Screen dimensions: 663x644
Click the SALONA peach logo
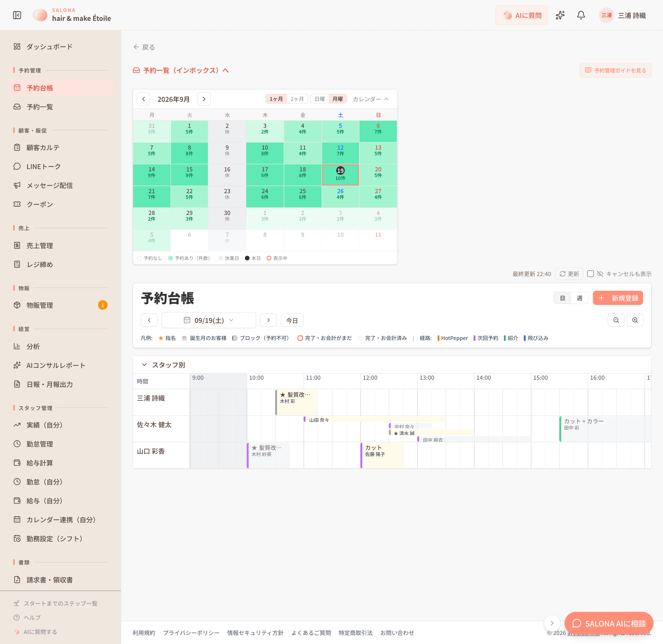pos(40,15)
